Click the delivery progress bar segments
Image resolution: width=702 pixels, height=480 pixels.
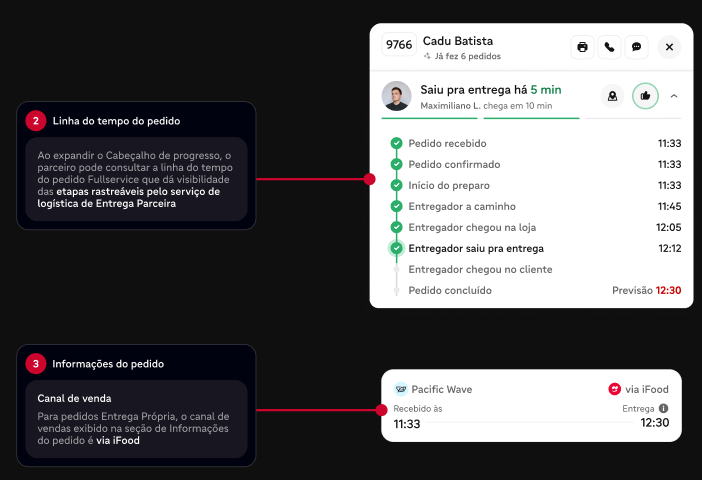click(x=531, y=118)
